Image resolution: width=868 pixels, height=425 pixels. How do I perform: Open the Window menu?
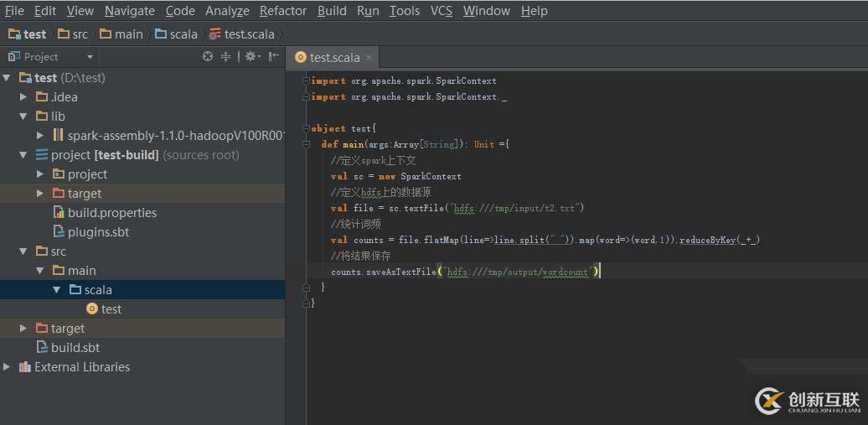point(487,11)
